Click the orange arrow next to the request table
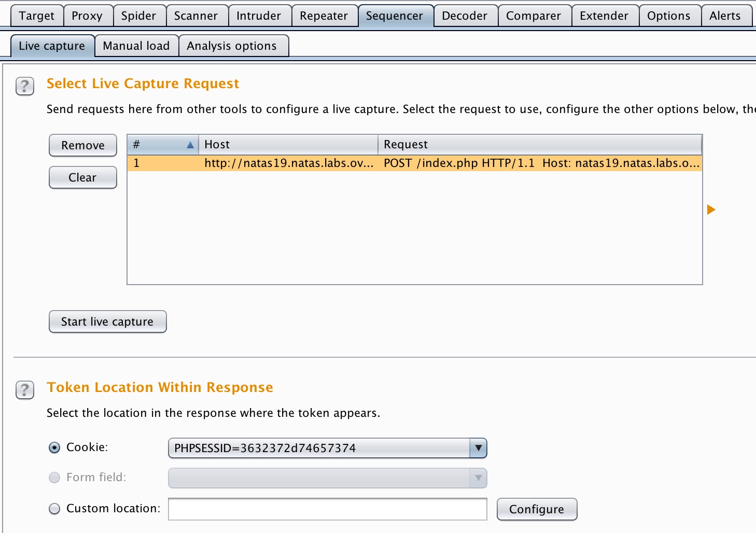This screenshot has width=756, height=533. tap(710, 209)
